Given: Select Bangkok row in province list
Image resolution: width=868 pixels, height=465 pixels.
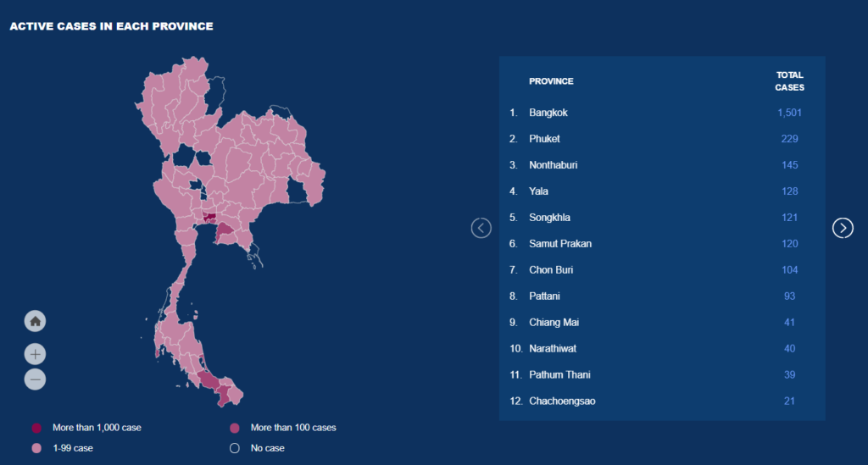Looking at the screenshot, I should [x=661, y=113].
